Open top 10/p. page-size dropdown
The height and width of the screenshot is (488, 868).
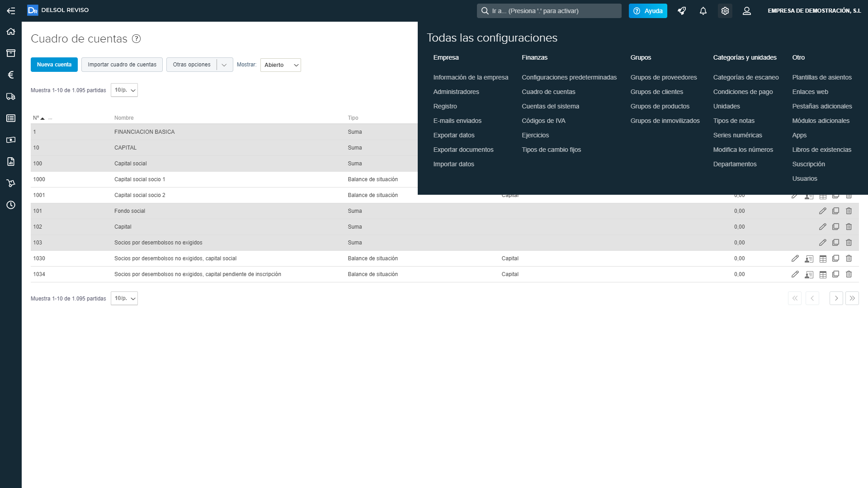pos(124,90)
